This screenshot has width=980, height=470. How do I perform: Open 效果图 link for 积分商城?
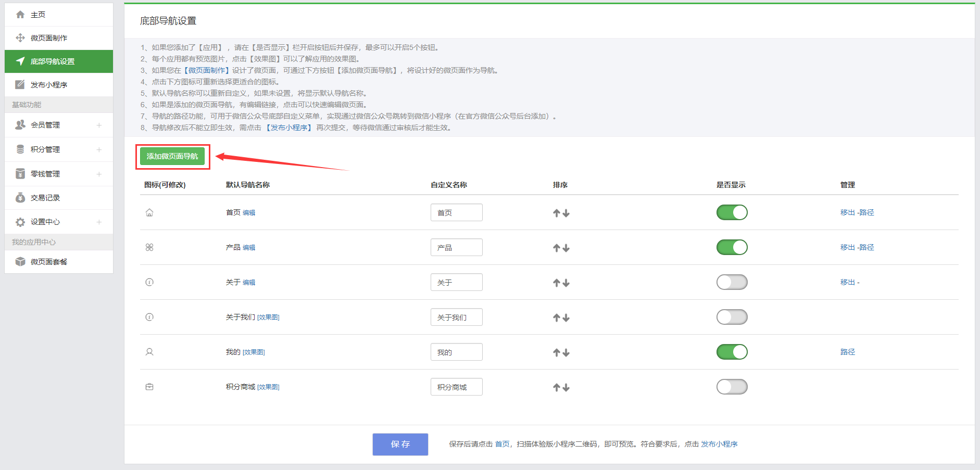coord(268,387)
